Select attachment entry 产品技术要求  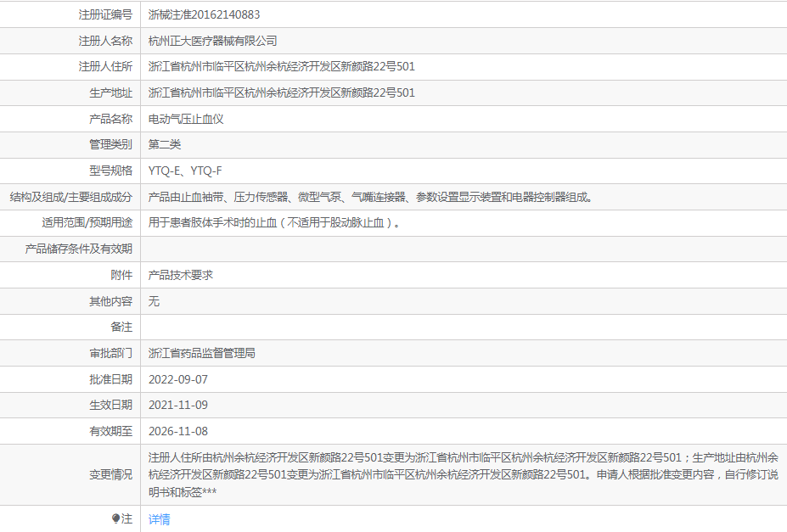coord(181,275)
